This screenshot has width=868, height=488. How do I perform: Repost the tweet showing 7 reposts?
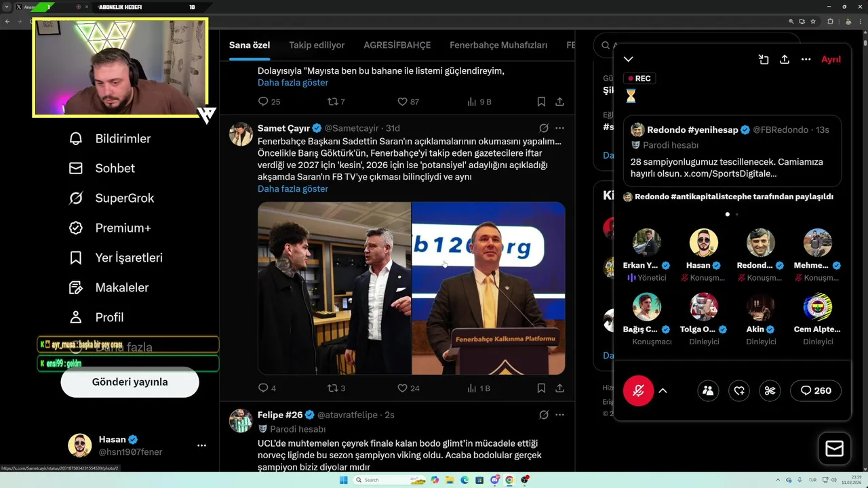(x=336, y=102)
